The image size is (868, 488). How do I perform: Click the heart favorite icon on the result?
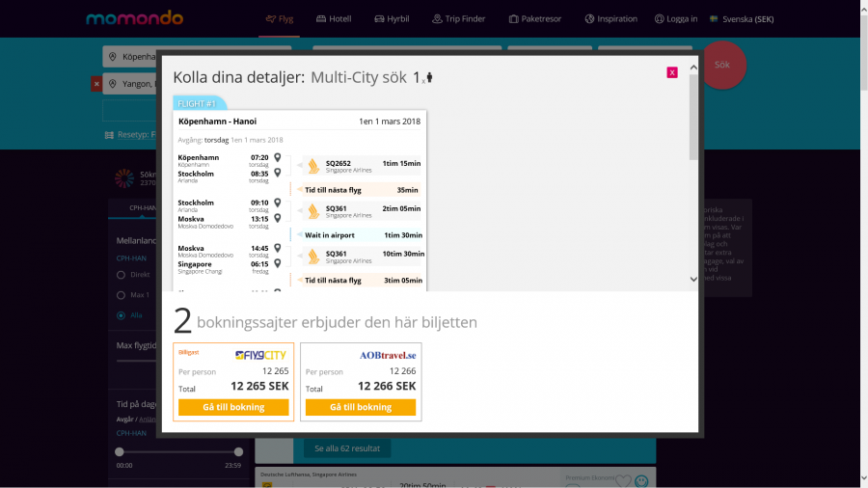point(623,480)
